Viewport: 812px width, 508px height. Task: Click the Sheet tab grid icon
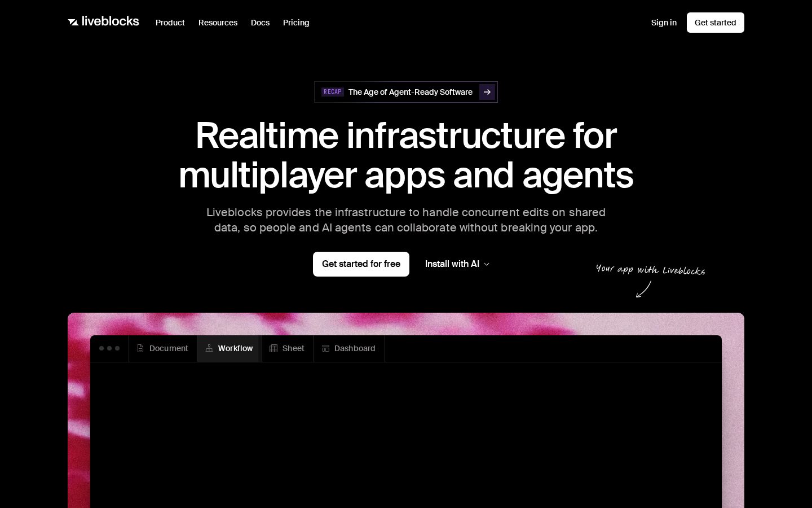click(x=273, y=348)
